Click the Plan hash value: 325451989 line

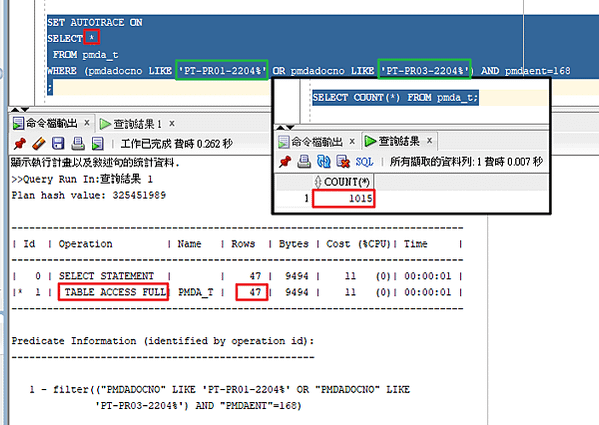88,195
